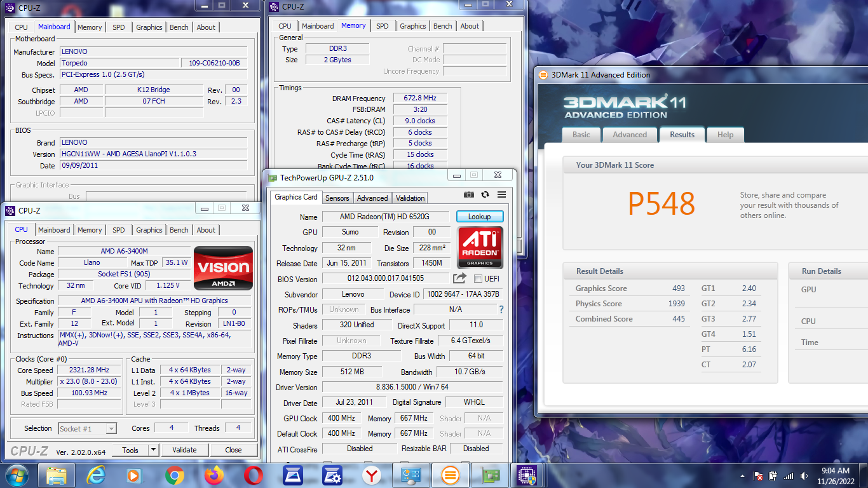The height and width of the screenshot is (488, 868).
Task: Click the motherboard Model field Torpedo
Action: click(119, 64)
